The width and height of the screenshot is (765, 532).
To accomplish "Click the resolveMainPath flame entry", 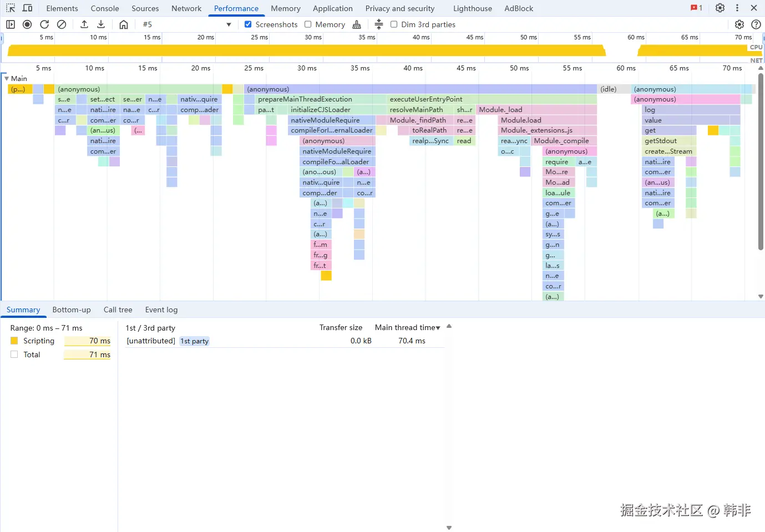I will point(420,110).
